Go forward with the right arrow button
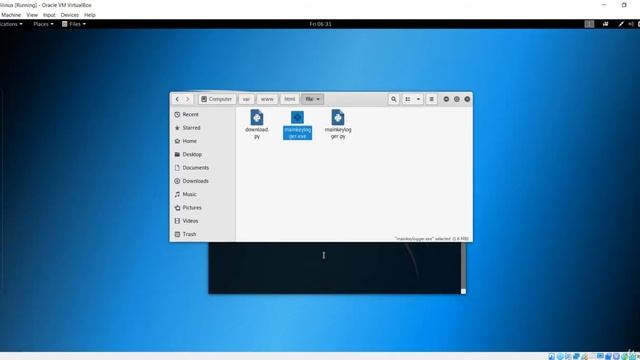 pyautogui.click(x=188, y=99)
